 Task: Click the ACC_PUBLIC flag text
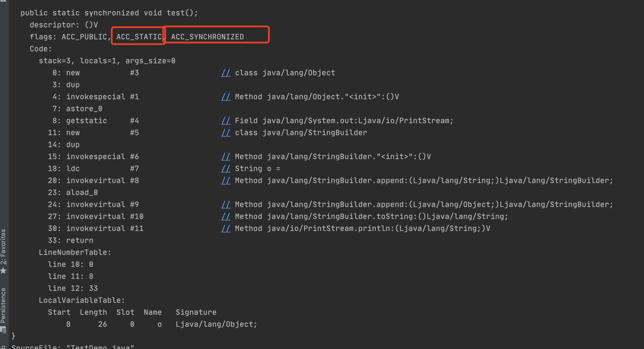[x=84, y=37]
